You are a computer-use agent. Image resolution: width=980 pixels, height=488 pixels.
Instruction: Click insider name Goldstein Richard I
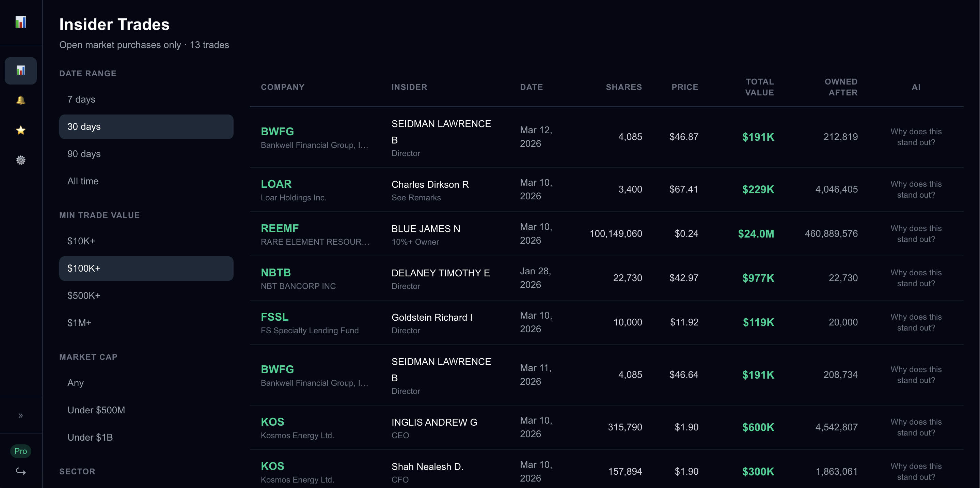[x=432, y=318]
